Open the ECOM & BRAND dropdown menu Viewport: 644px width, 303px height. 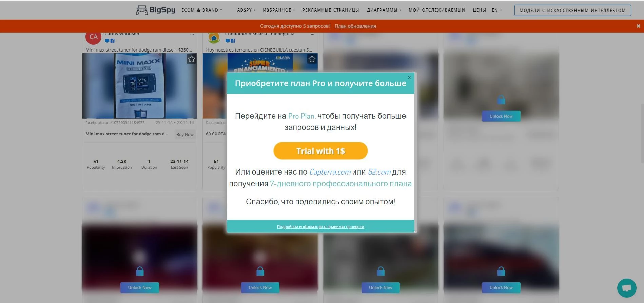coord(202,10)
